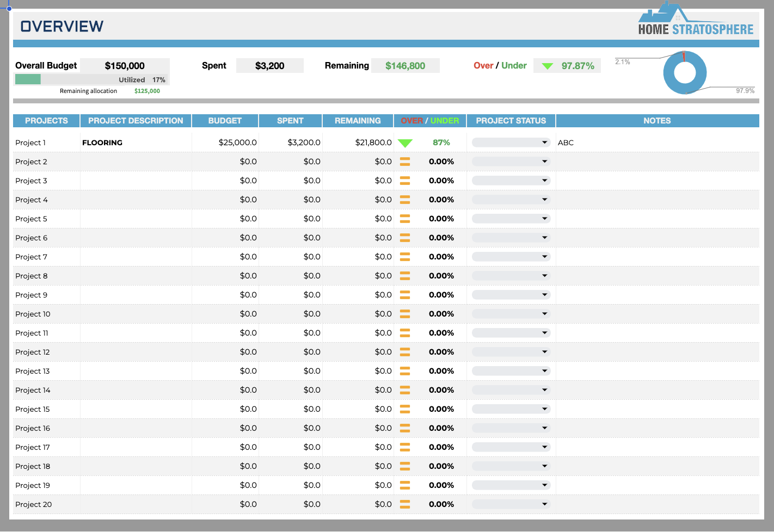Click the orange equals icon for Project 10
The height and width of the screenshot is (532, 774).
405,314
